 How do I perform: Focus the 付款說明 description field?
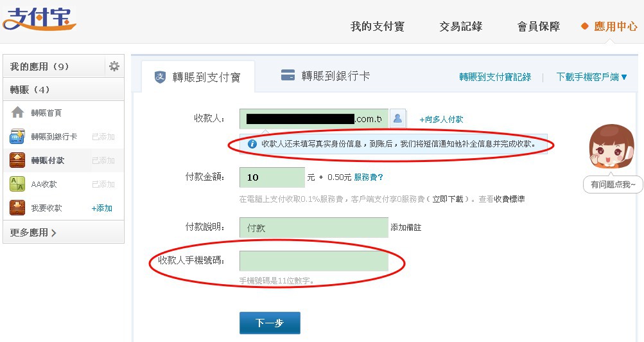(x=314, y=228)
